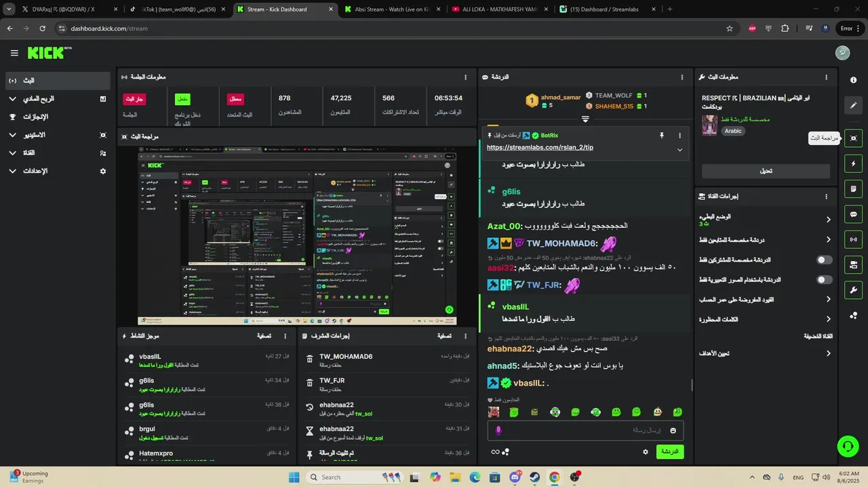Screen dimensions: 868x488
Task: Open the streamlabs.com/rslan_2/tip link
Action: pos(540,147)
